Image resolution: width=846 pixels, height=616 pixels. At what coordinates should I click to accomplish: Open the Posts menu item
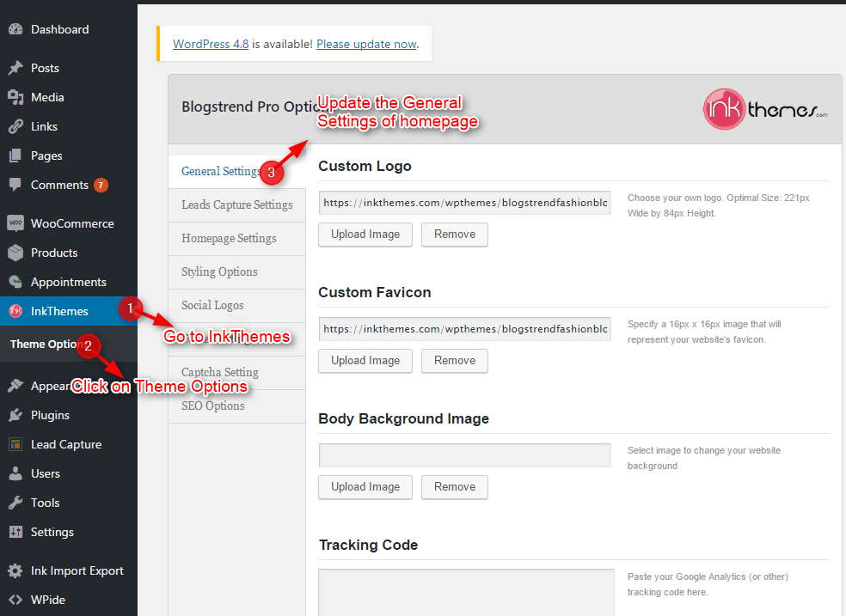click(69, 68)
